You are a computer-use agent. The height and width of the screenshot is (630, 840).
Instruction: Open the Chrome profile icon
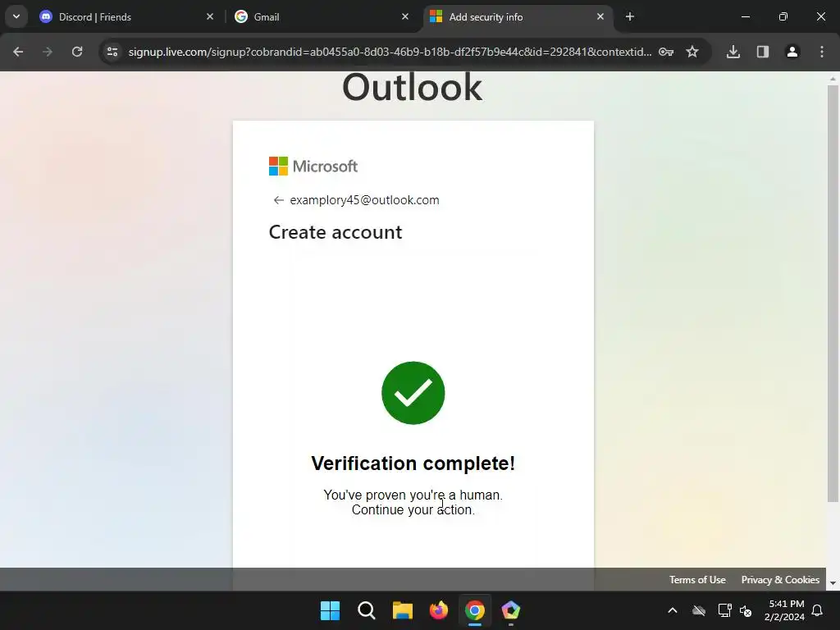click(792, 52)
